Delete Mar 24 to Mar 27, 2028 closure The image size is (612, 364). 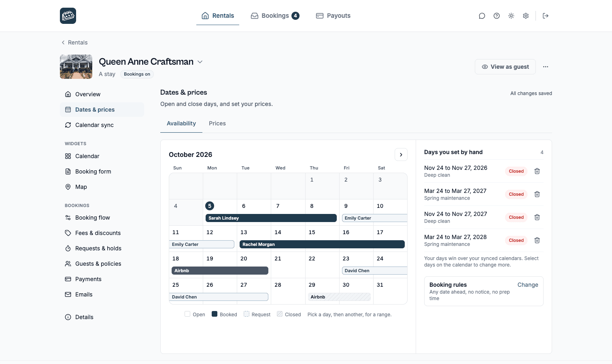pyautogui.click(x=537, y=240)
